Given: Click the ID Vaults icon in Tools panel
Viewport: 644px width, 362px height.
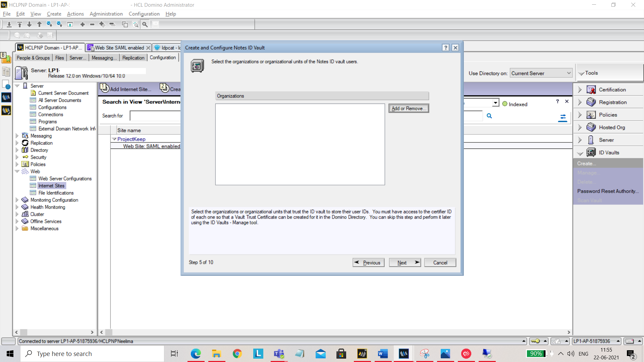Looking at the screenshot, I should pos(591,153).
